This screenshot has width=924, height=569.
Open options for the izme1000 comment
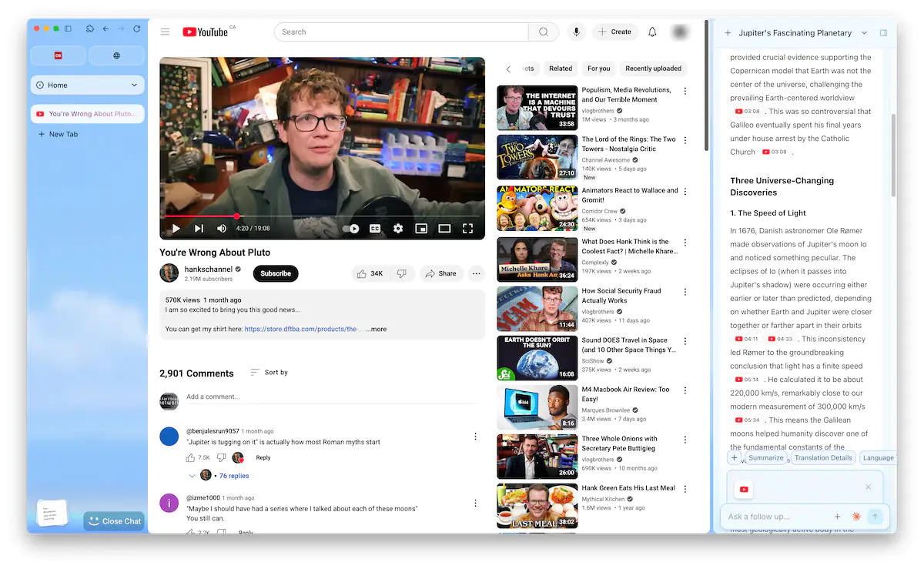point(475,503)
